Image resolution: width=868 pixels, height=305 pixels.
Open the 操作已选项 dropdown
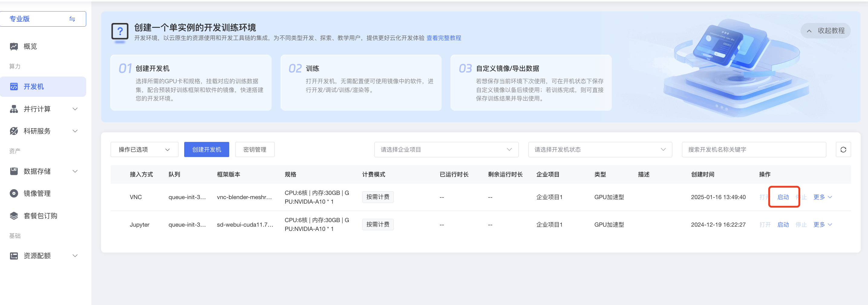(144, 150)
